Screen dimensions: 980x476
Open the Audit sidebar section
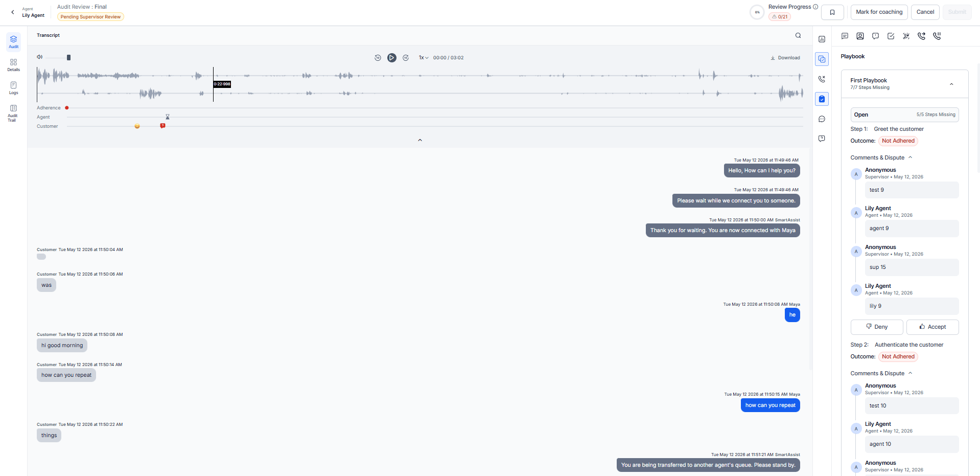(x=14, y=42)
